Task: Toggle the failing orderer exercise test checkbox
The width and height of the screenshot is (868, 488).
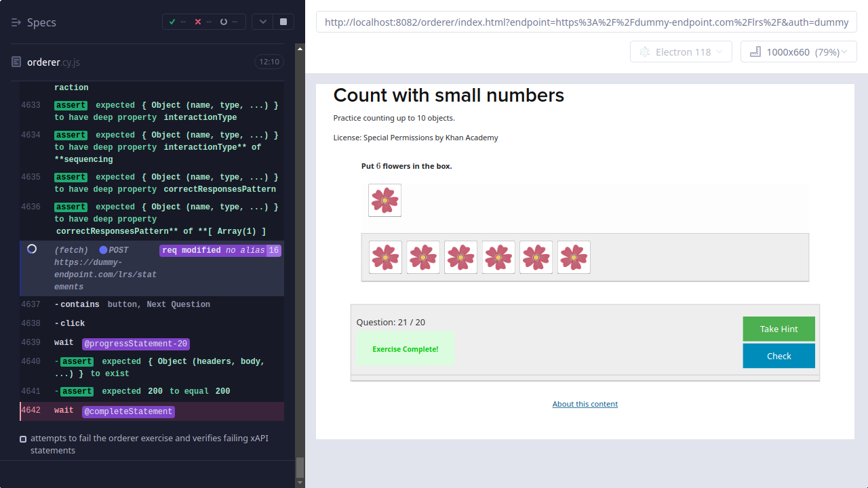Action: click(23, 439)
